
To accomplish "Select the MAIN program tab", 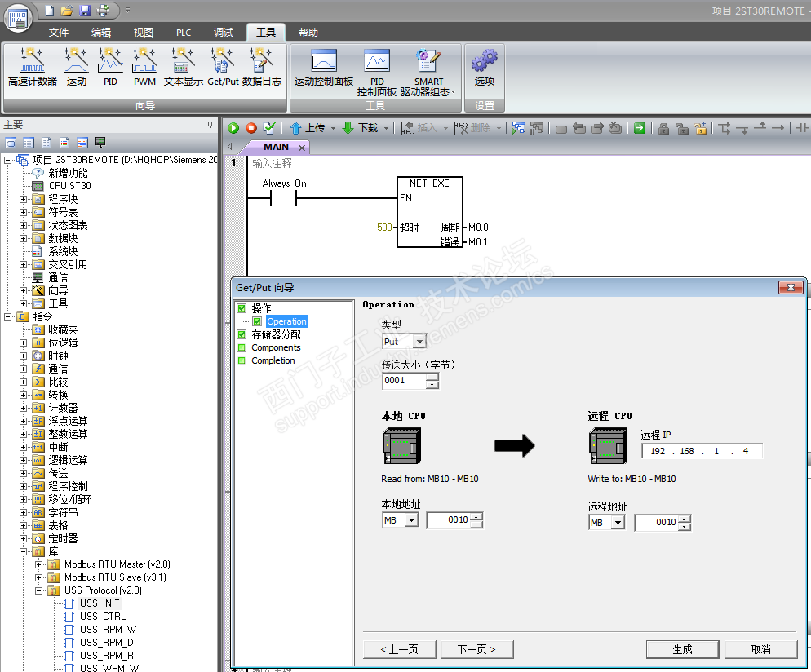I will tap(277, 147).
